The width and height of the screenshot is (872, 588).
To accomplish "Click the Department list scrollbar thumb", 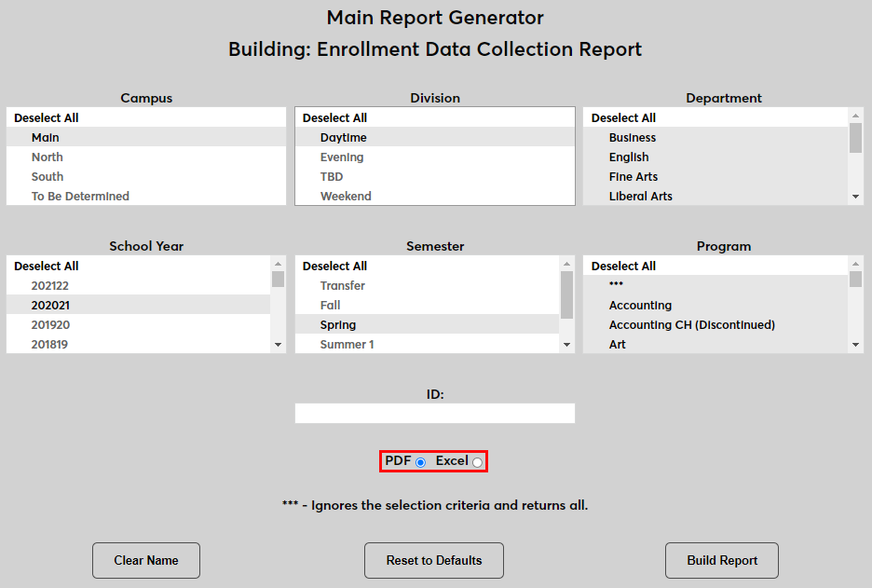I will coord(855,137).
